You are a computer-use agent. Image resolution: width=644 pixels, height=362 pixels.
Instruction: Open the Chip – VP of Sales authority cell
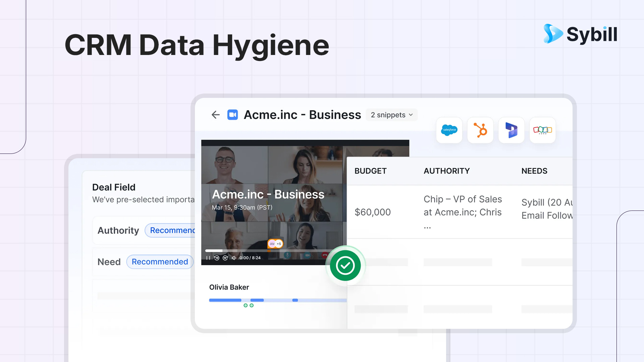tap(463, 212)
